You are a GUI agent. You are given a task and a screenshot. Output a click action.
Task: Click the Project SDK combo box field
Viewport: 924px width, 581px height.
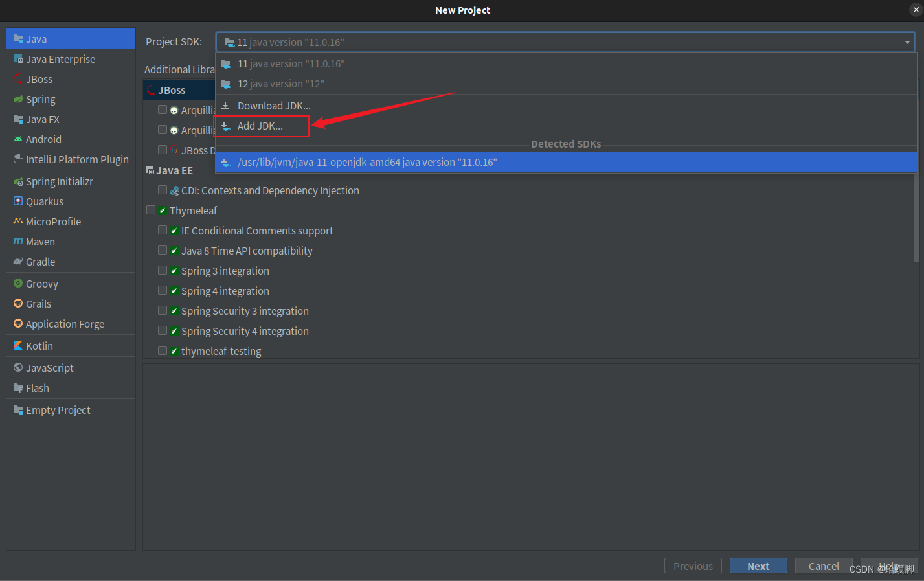pyautogui.click(x=565, y=42)
